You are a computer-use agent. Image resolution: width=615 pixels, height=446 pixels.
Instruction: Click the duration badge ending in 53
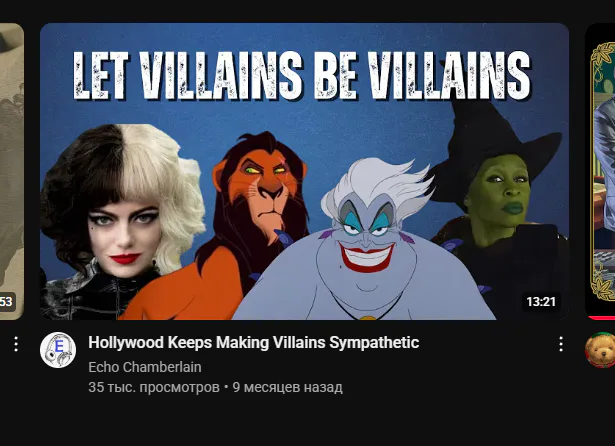(7, 302)
